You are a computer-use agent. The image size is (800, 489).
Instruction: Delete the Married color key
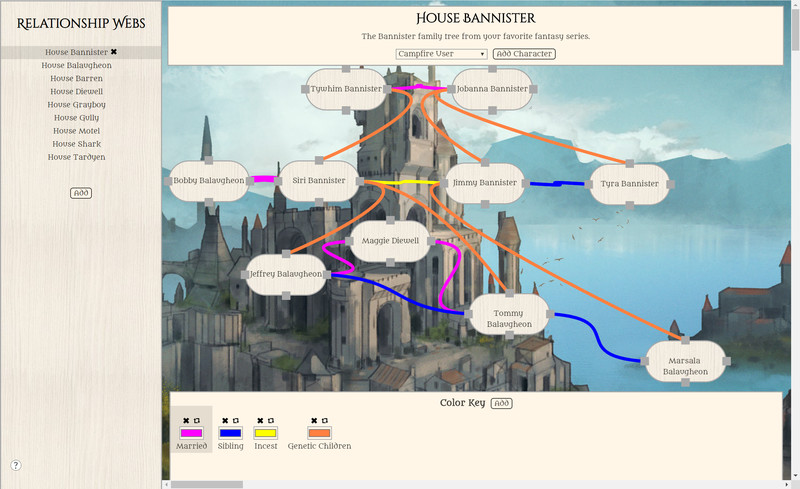[x=186, y=421]
